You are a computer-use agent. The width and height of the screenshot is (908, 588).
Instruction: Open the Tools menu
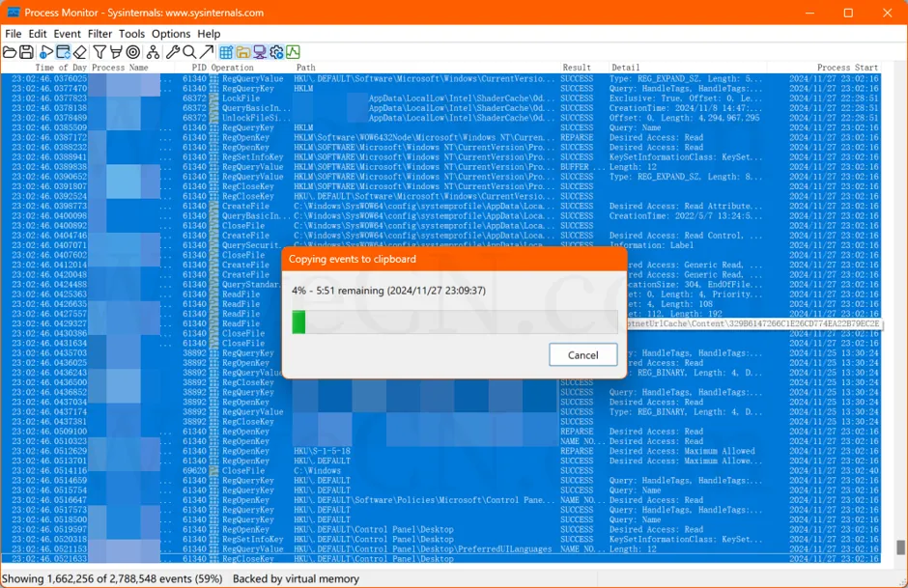[x=131, y=34]
